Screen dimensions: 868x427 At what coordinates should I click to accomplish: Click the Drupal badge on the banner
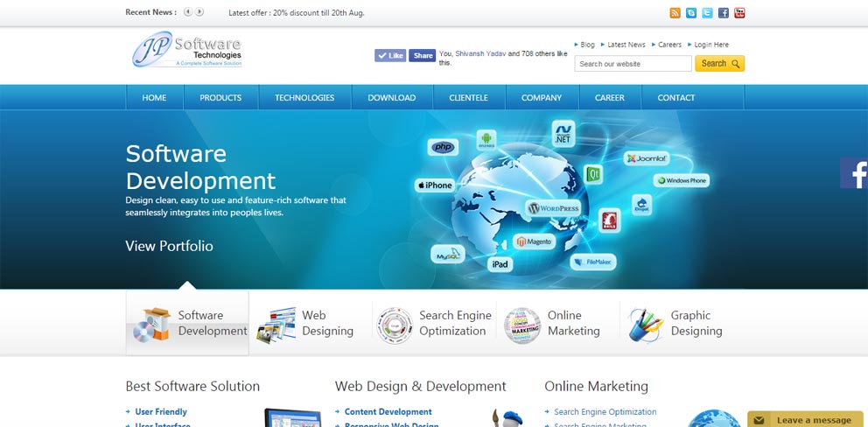pos(642,205)
